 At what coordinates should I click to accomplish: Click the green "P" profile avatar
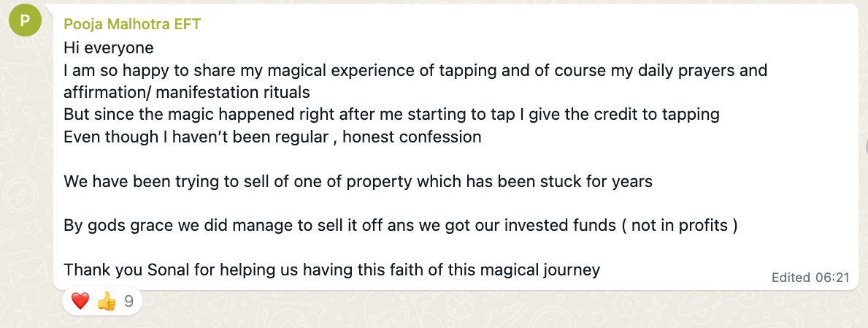click(25, 22)
